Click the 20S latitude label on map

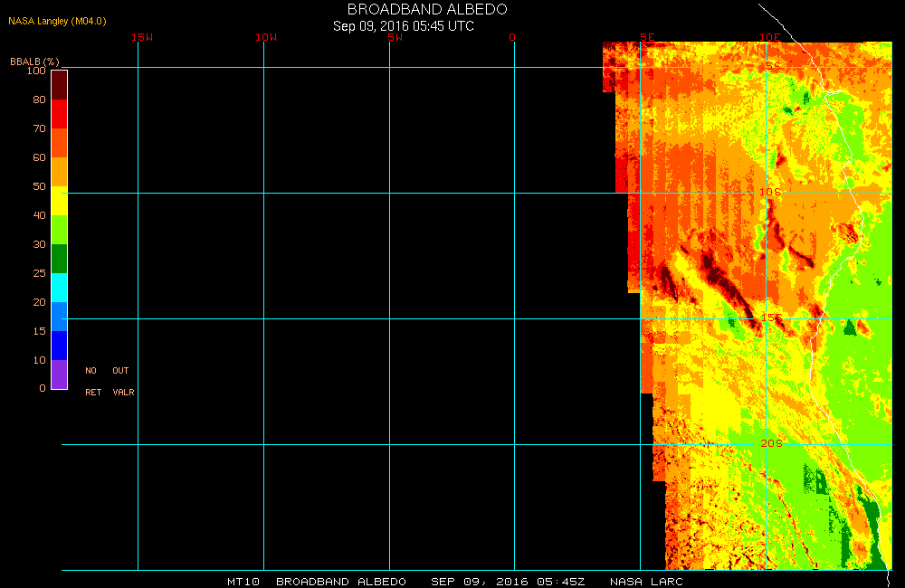point(770,443)
